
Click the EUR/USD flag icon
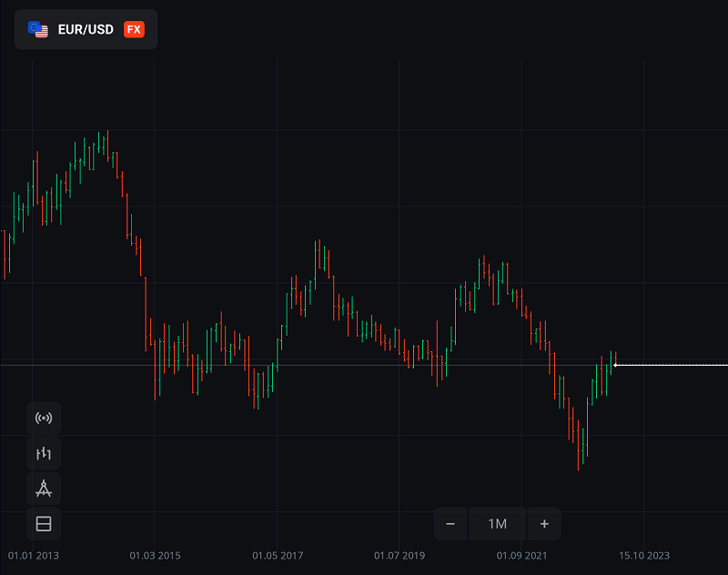[38, 29]
